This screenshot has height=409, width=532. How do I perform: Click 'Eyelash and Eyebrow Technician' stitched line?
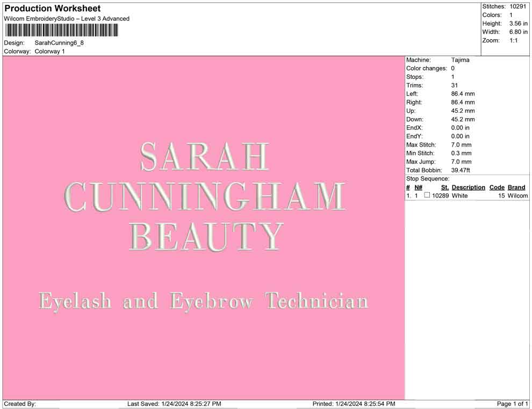[x=204, y=301]
